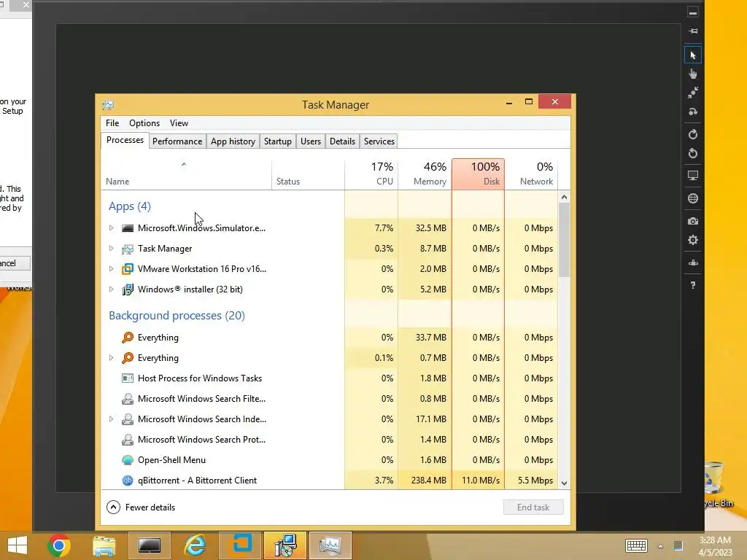Expand Microsoft.Windows.Simulator process row
This screenshot has width=747, height=560.
(111, 228)
